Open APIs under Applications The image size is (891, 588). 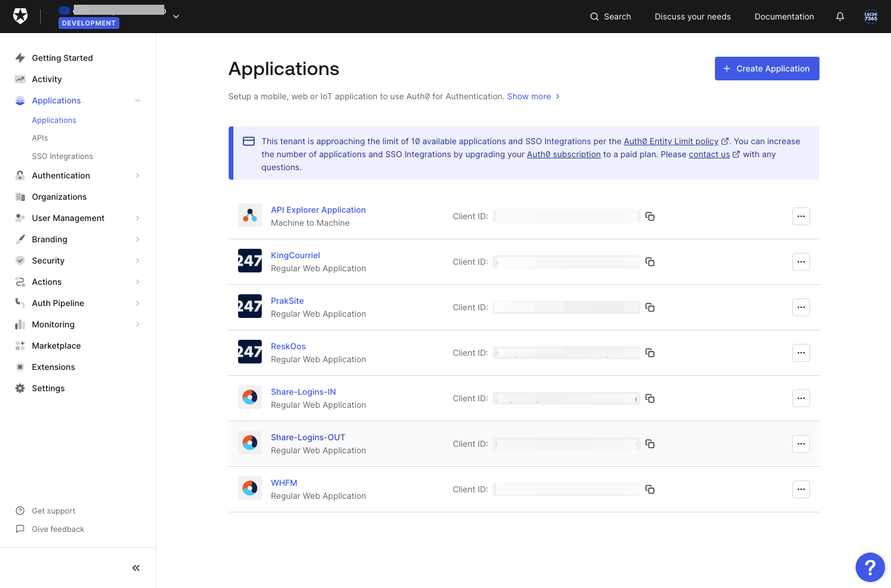(x=40, y=138)
